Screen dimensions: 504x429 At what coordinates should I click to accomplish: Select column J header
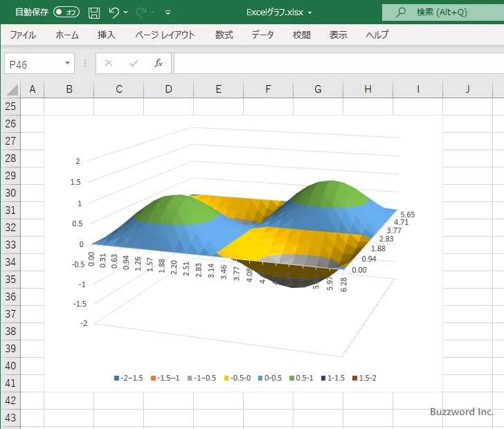coord(468,89)
